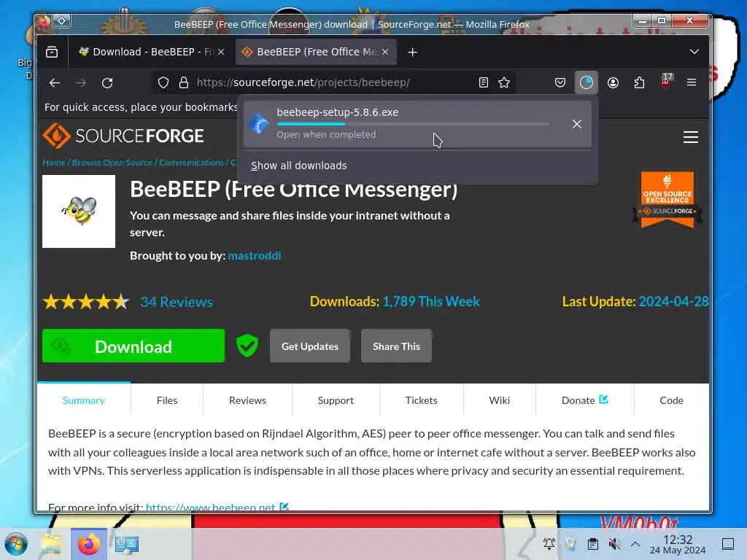747x560 pixels.
Task: Open the Donate tab
Action: click(x=584, y=400)
